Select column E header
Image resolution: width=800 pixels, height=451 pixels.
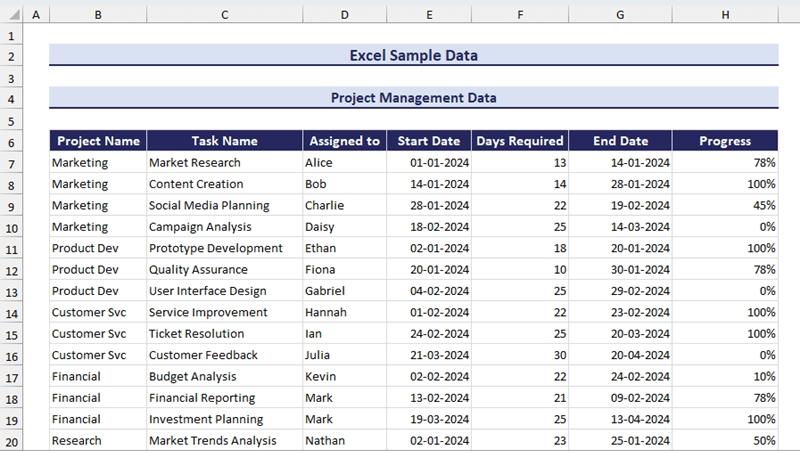[x=428, y=15]
